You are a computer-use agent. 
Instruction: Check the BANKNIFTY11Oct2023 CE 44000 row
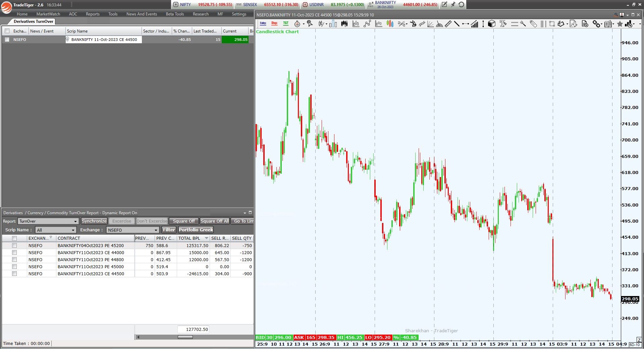pos(14,252)
